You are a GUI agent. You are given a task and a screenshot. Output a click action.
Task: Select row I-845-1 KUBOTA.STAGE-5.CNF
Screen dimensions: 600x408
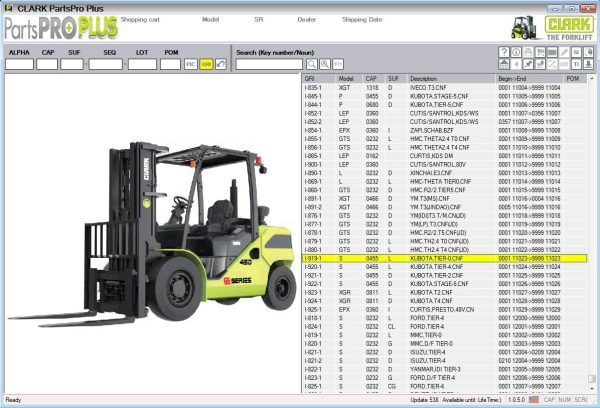pyautogui.click(x=445, y=96)
